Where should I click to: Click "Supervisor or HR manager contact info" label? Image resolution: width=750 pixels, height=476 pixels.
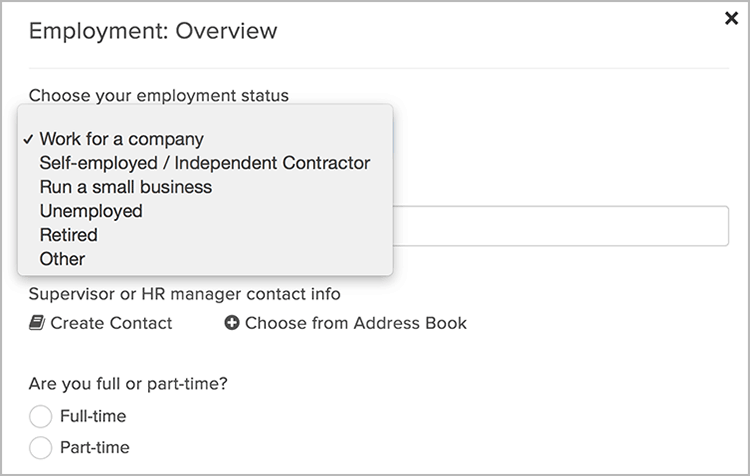click(185, 294)
